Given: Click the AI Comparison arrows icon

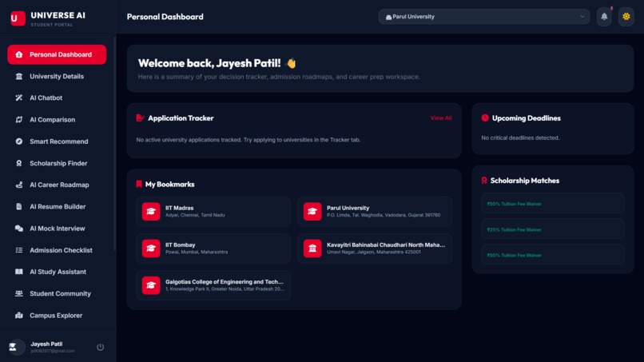Looking at the screenshot, I should pyautogui.click(x=19, y=120).
